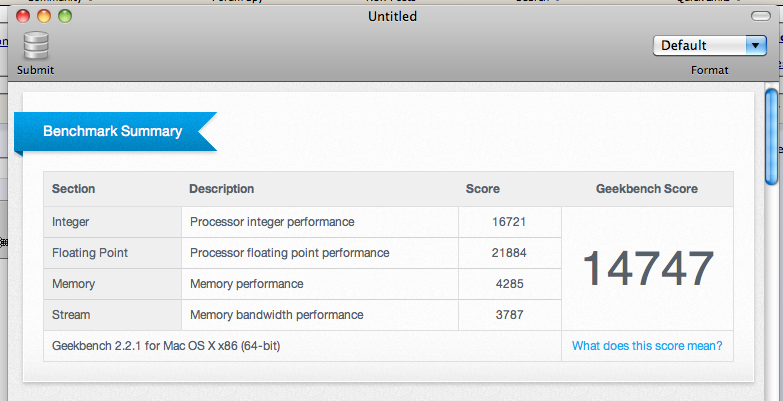Click the Benchmark Summary ribbon heading
The width and height of the screenshot is (783, 401).
coord(112,131)
